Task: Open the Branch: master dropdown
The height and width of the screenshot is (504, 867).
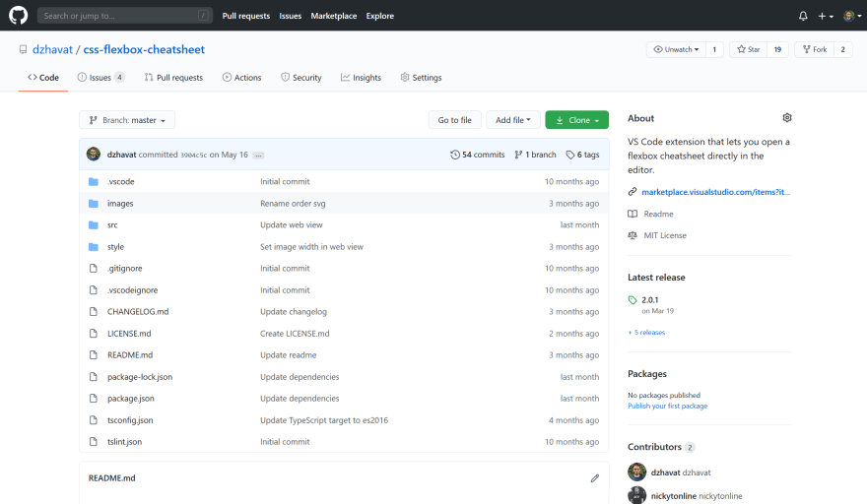Action: [127, 120]
